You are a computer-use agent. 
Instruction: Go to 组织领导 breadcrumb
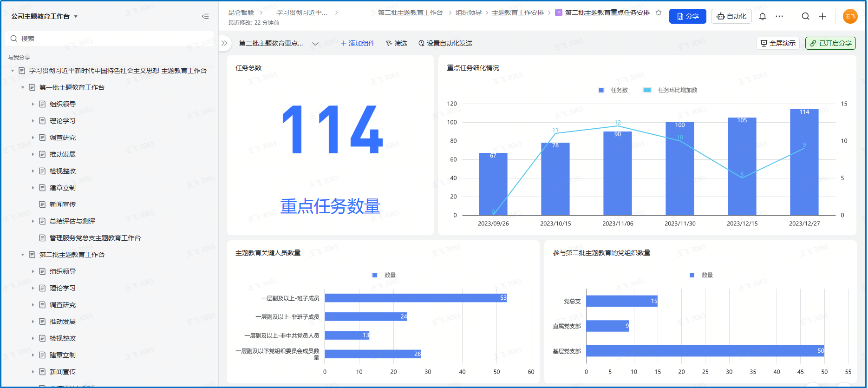[x=468, y=13]
